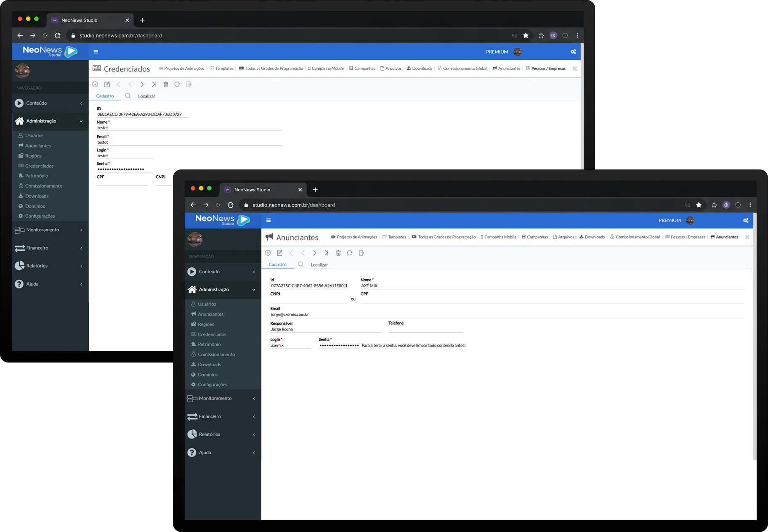
Task: Open new browser tab in front window
Action: (315, 190)
